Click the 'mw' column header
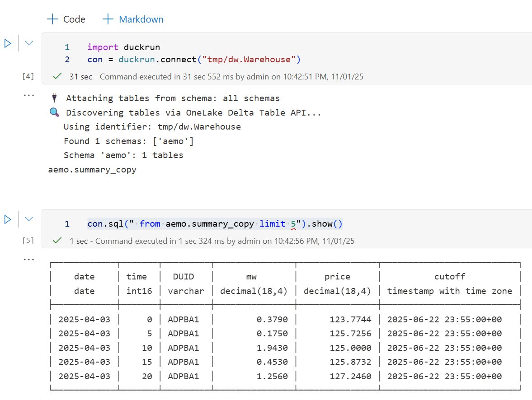 click(251, 277)
